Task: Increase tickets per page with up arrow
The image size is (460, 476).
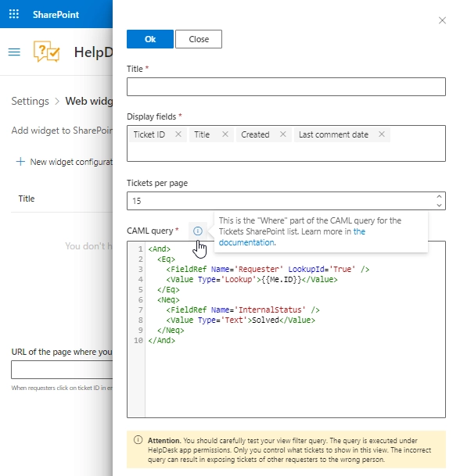Action: [439, 196]
